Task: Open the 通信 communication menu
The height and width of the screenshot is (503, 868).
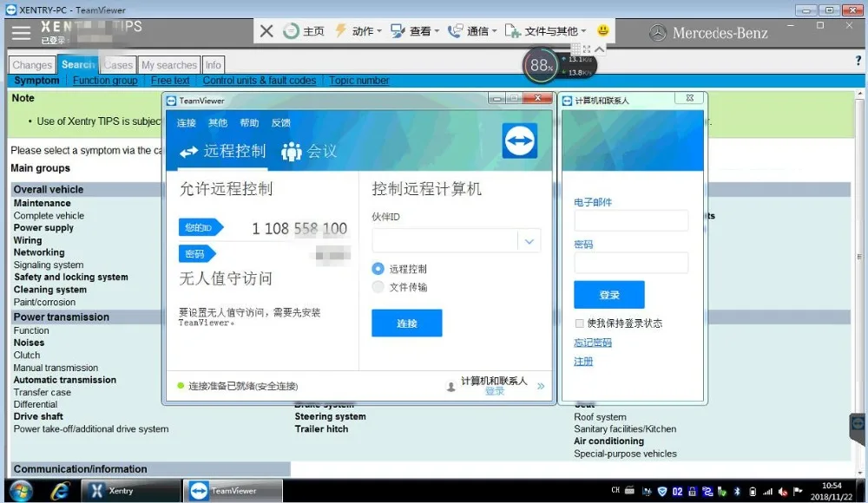Action: [472, 31]
